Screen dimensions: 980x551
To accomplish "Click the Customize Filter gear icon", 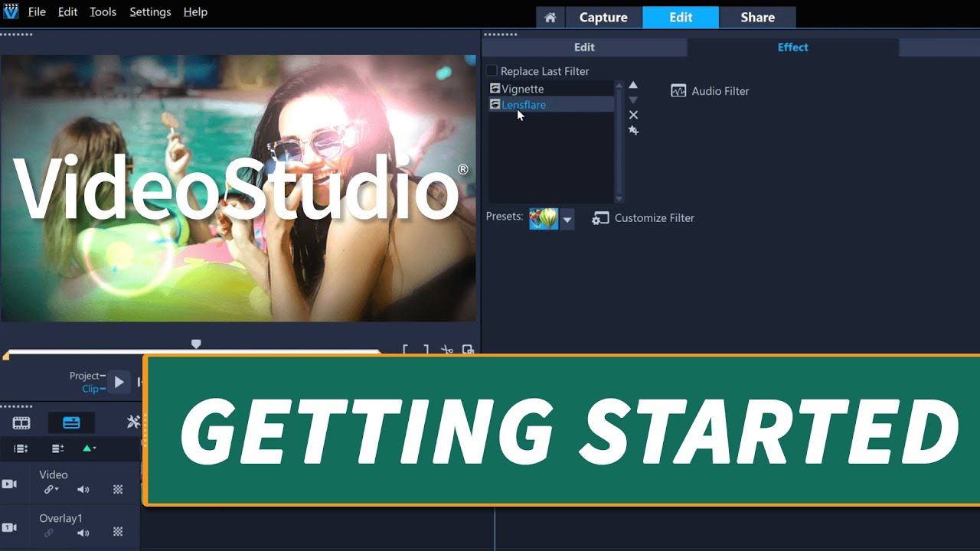I will pyautogui.click(x=599, y=218).
